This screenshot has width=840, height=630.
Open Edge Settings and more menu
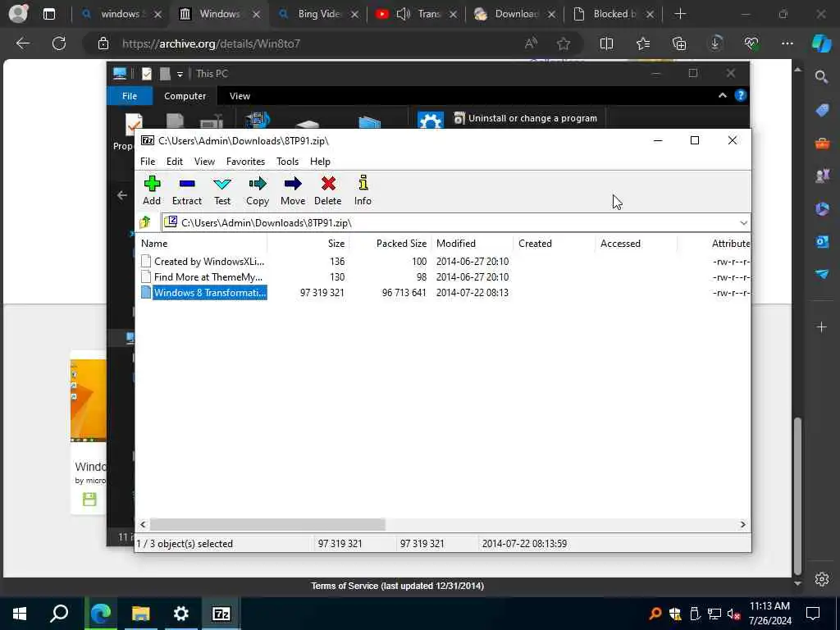coord(787,44)
